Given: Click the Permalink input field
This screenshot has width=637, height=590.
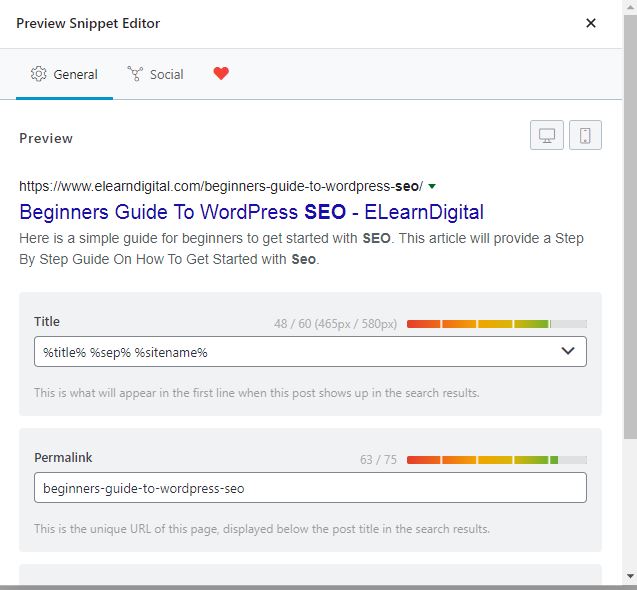Looking at the screenshot, I should coord(310,488).
